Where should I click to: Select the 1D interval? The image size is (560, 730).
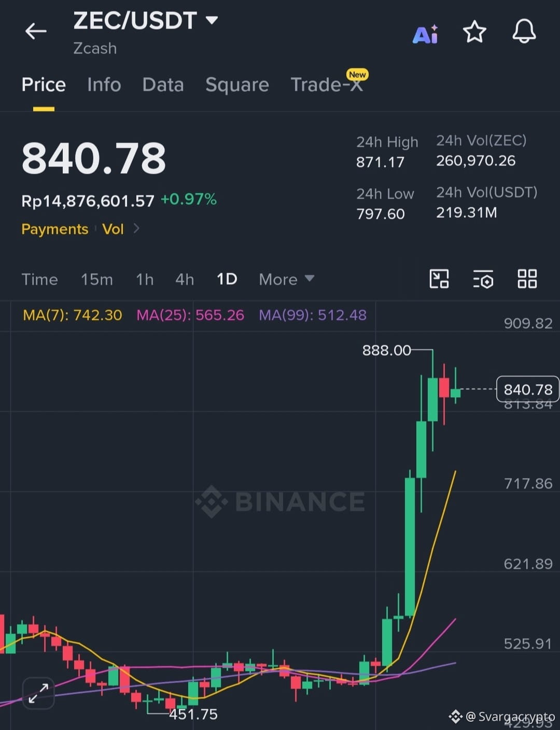click(227, 279)
